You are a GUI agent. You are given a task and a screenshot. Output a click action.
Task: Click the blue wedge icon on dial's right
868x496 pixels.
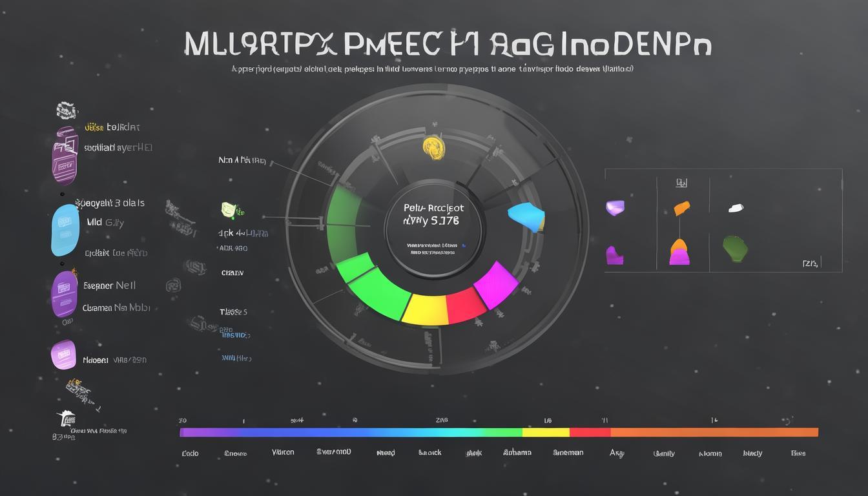pos(526,217)
